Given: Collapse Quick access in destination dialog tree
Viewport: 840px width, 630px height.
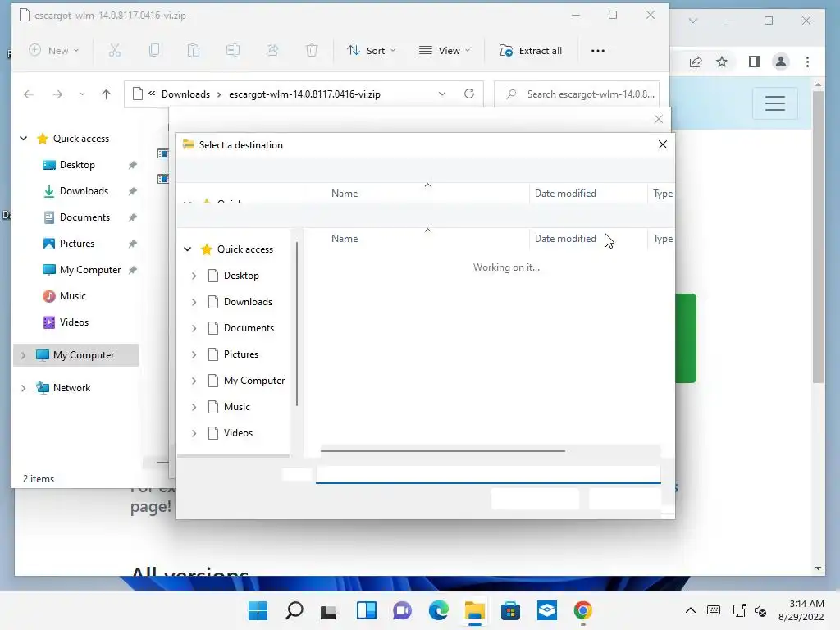Looking at the screenshot, I should 188,249.
